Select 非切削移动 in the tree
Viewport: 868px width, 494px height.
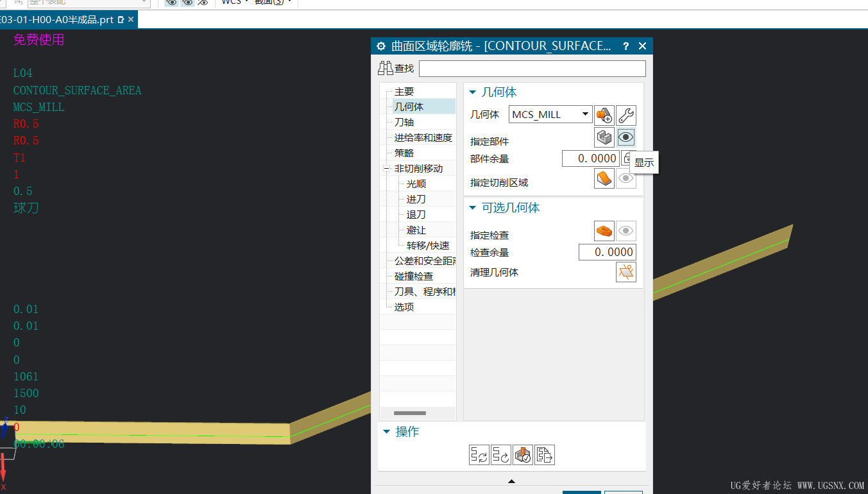click(418, 168)
